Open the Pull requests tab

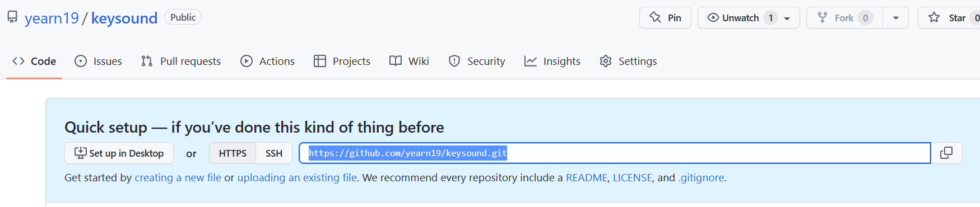coord(180,61)
